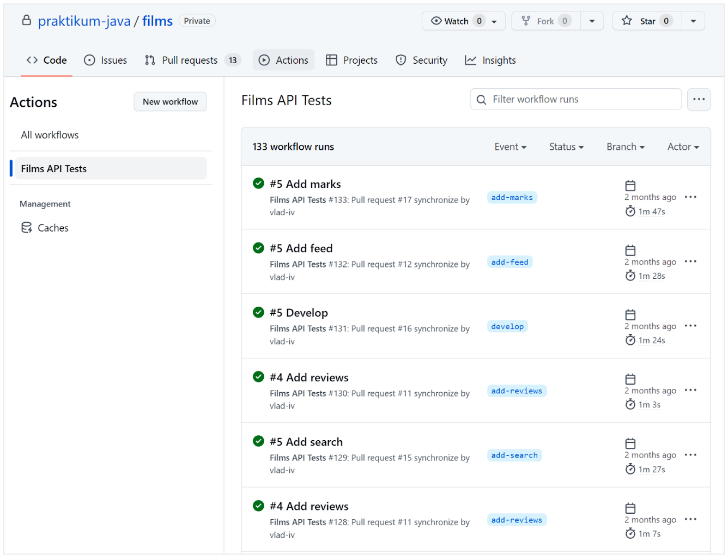Open the three-dot menu for #5 Add search run

click(x=690, y=455)
